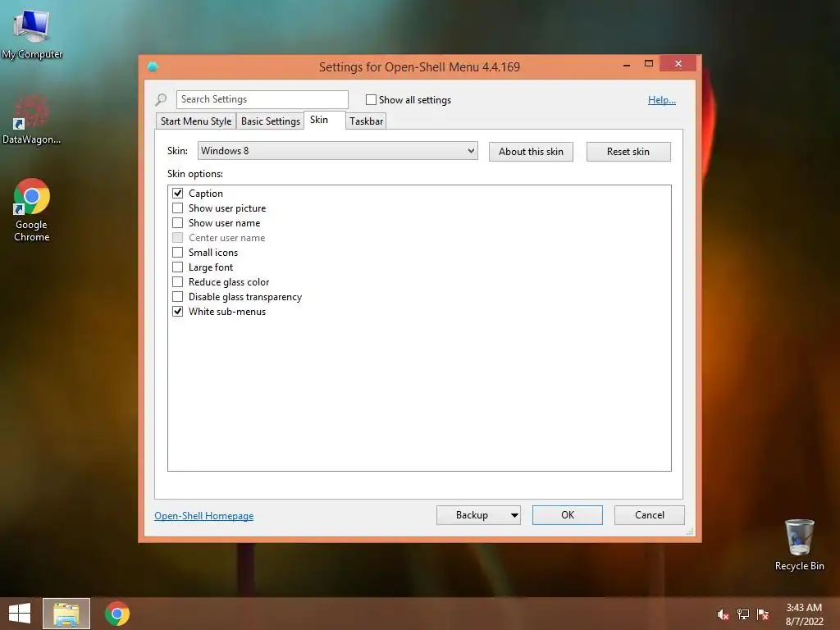Click the Cancel button
The image size is (840, 630).
tap(650, 515)
